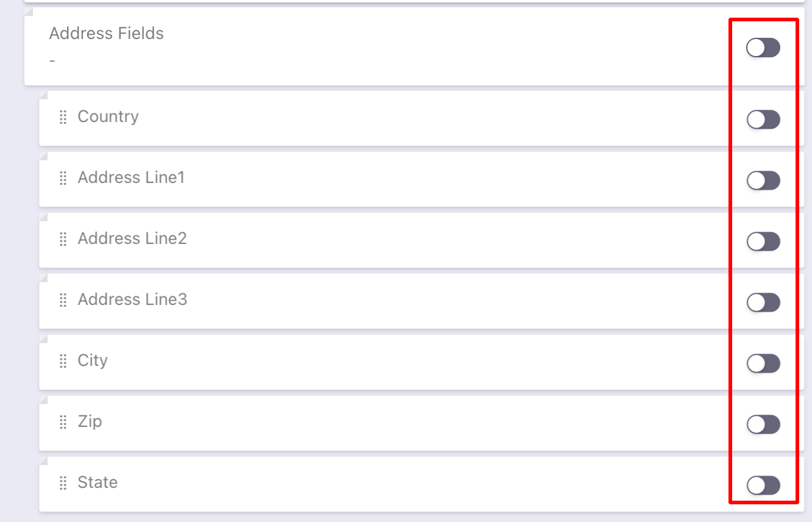
Task: Turn on the Address Line1 toggle
Action: (763, 181)
